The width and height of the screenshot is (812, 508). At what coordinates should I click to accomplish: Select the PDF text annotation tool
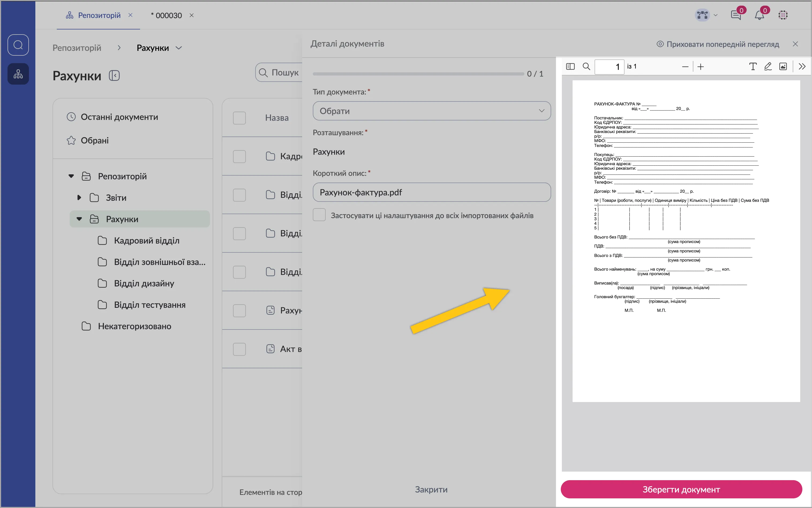pos(753,67)
